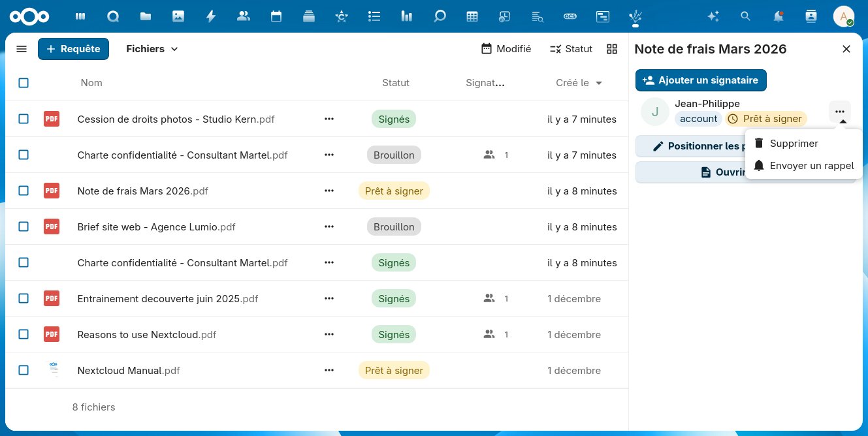Click Ajouter un signataire
The width and height of the screenshot is (868, 436).
[x=701, y=80]
